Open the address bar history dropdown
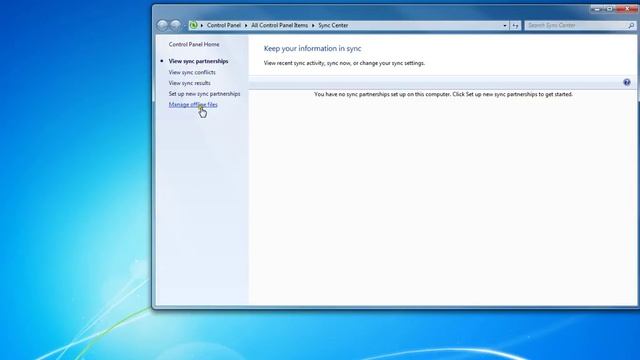Viewport: 640px width, 360px height. tap(504, 25)
